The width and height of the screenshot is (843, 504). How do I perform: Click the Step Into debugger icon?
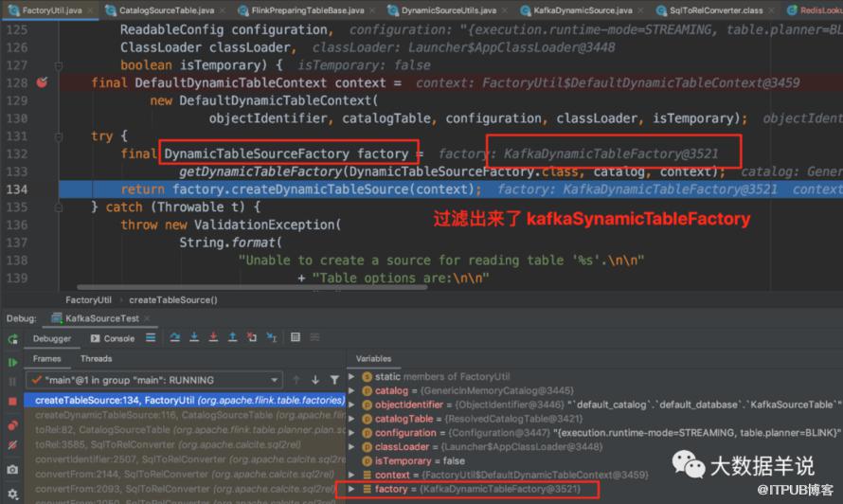tap(194, 337)
